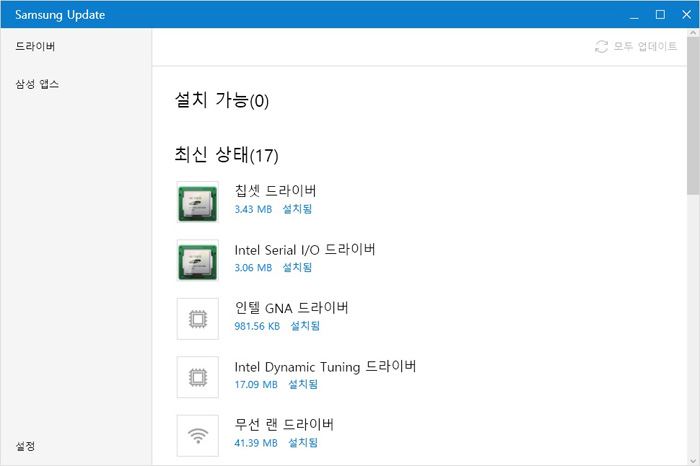This screenshot has width=700, height=466.
Task: Click the vertical scrollbar thumb
Action: coord(693,116)
